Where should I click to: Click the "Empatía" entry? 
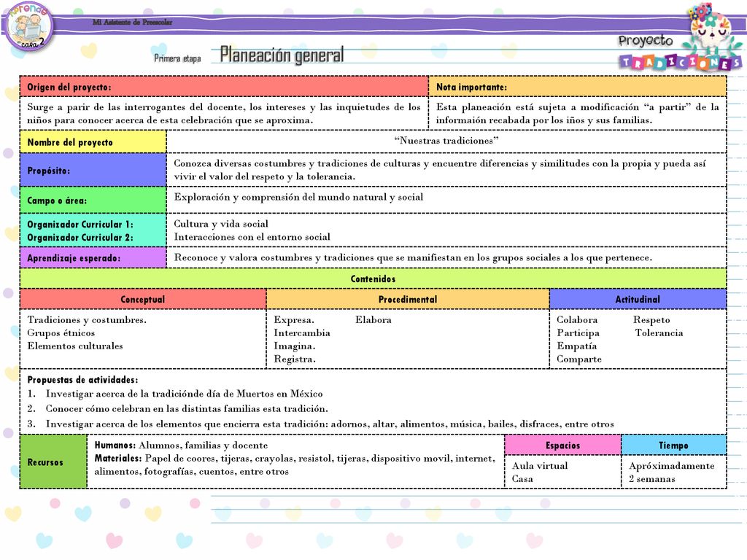[577, 346]
